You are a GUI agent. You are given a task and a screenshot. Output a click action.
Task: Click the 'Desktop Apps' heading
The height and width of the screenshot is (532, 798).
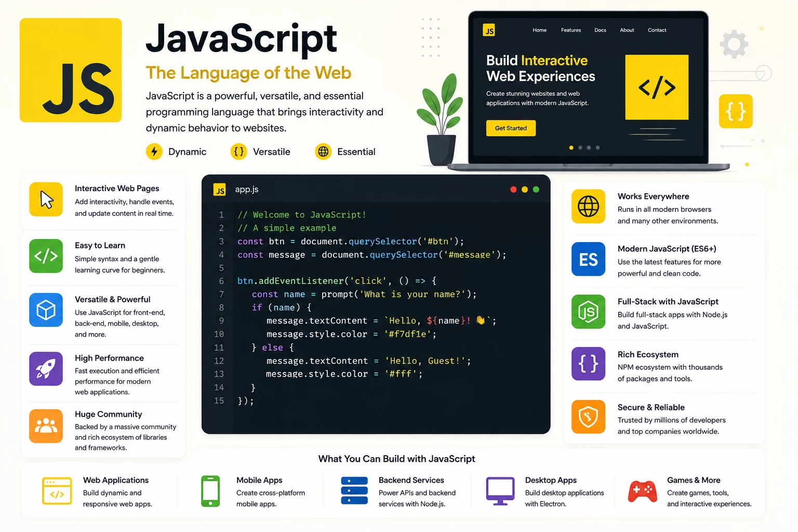coord(551,480)
